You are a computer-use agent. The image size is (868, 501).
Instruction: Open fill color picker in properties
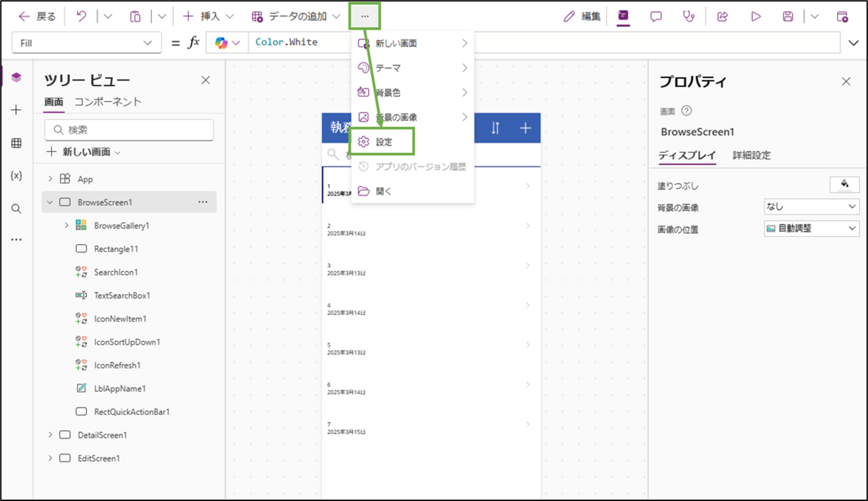pos(844,185)
